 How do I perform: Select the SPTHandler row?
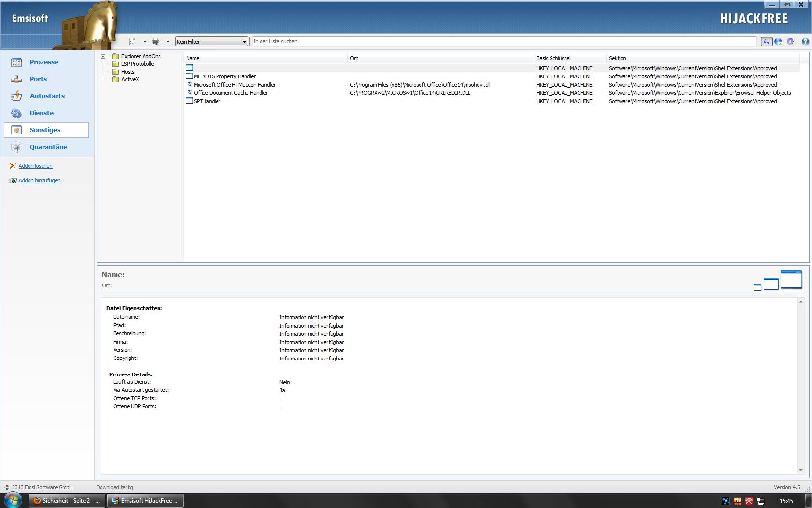tap(492, 101)
